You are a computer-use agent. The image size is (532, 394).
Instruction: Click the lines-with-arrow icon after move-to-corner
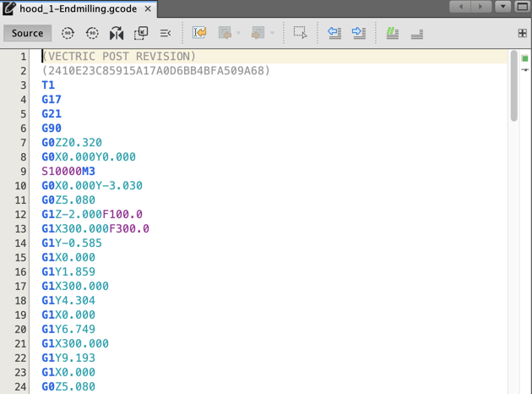point(165,33)
